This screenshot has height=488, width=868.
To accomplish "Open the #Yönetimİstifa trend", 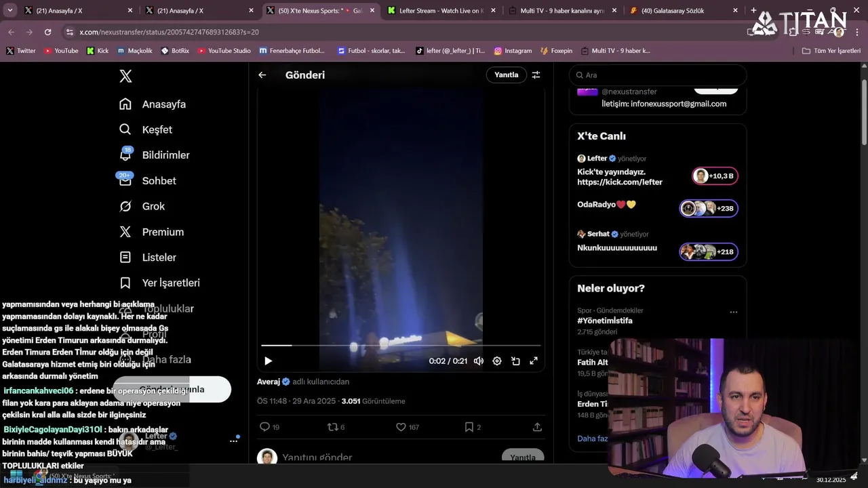I will coord(605,321).
